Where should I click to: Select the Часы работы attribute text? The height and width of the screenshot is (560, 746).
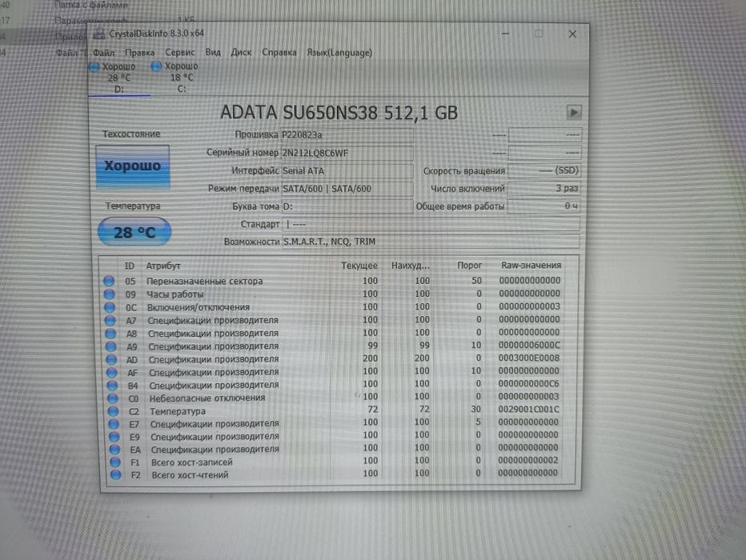pyautogui.click(x=175, y=294)
